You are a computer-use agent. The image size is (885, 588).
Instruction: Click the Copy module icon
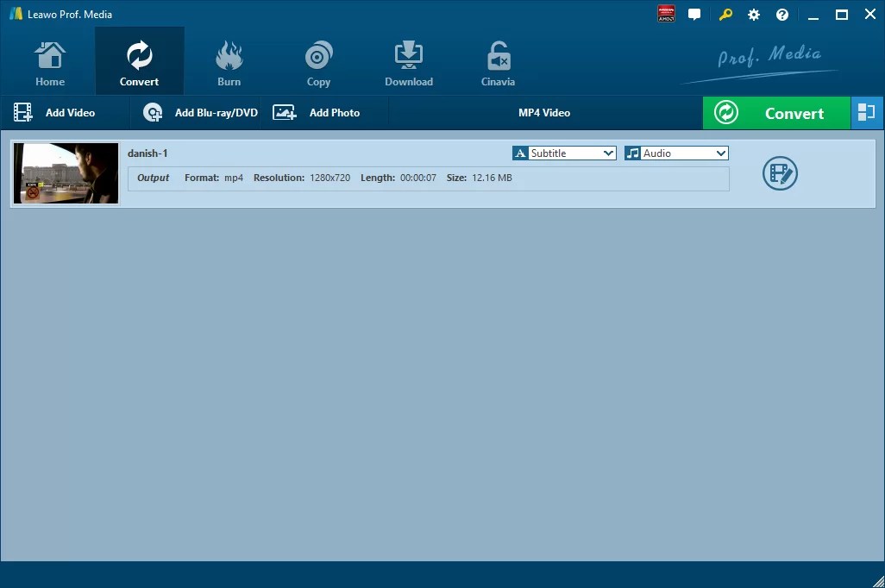tap(318, 53)
